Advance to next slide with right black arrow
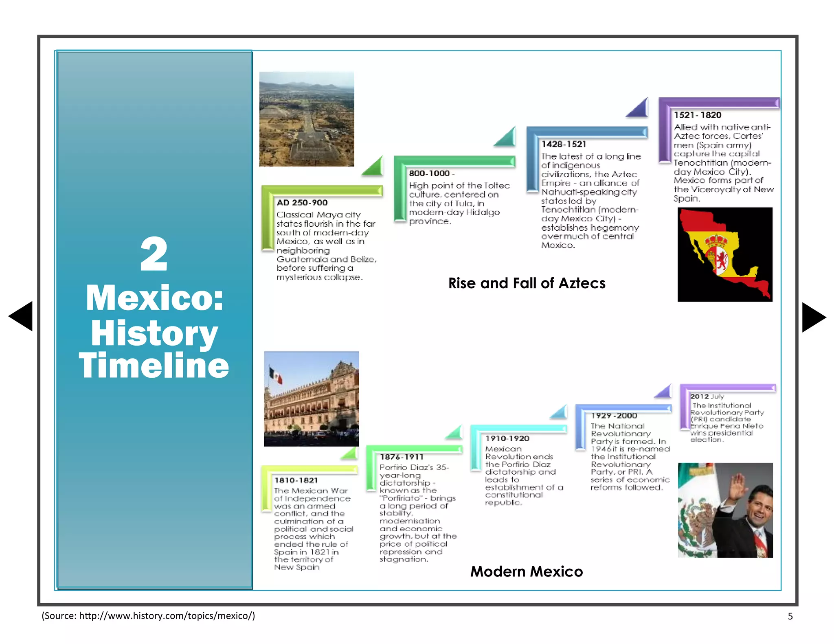Screen dimensions: 834x644 814,317
